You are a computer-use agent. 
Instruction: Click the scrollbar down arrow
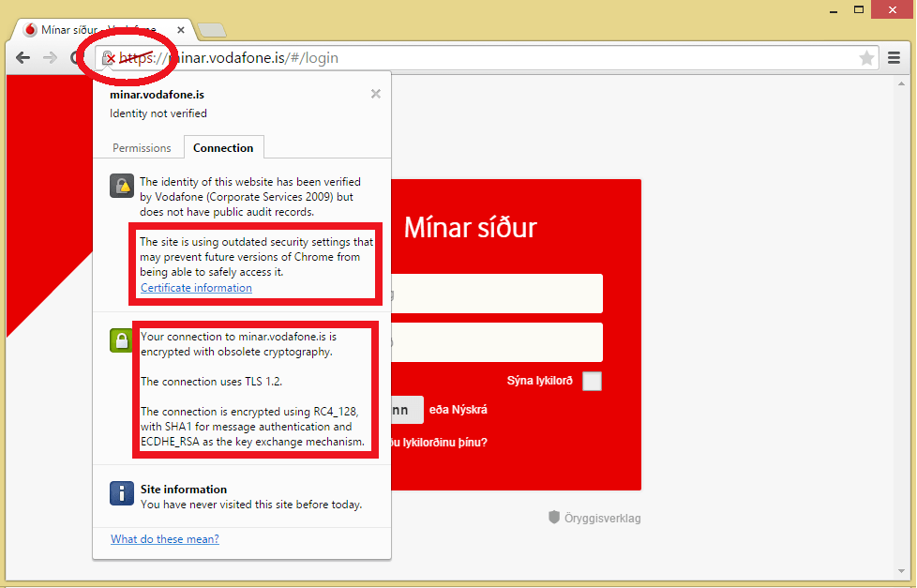pyautogui.click(x=901, y=571)
